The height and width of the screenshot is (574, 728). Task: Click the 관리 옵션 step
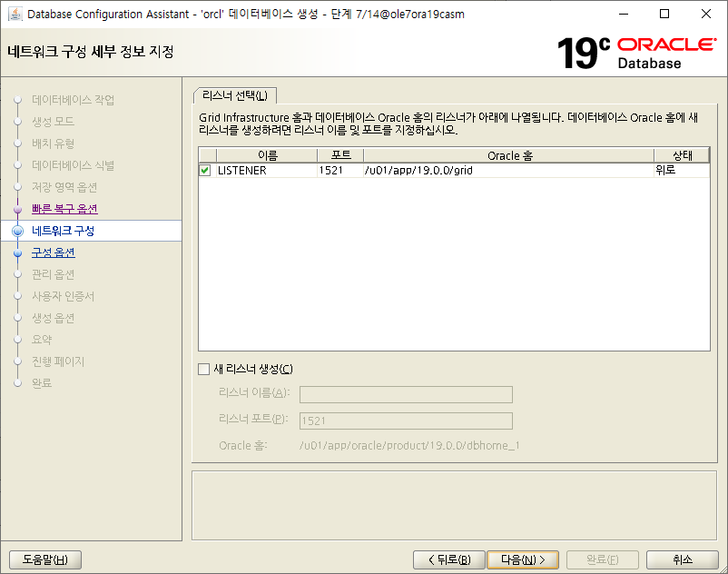click(x=54, y=274)
